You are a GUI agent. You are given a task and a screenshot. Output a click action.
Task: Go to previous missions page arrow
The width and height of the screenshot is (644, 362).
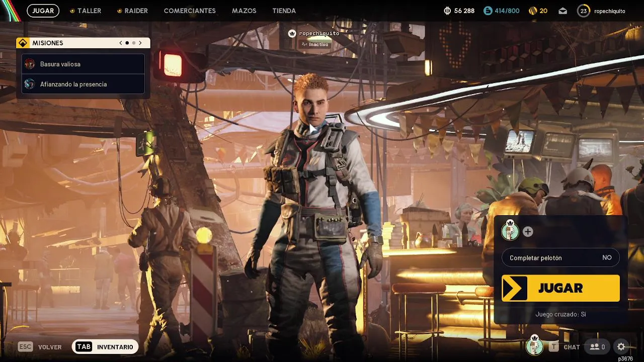click(x=121, y=43)
